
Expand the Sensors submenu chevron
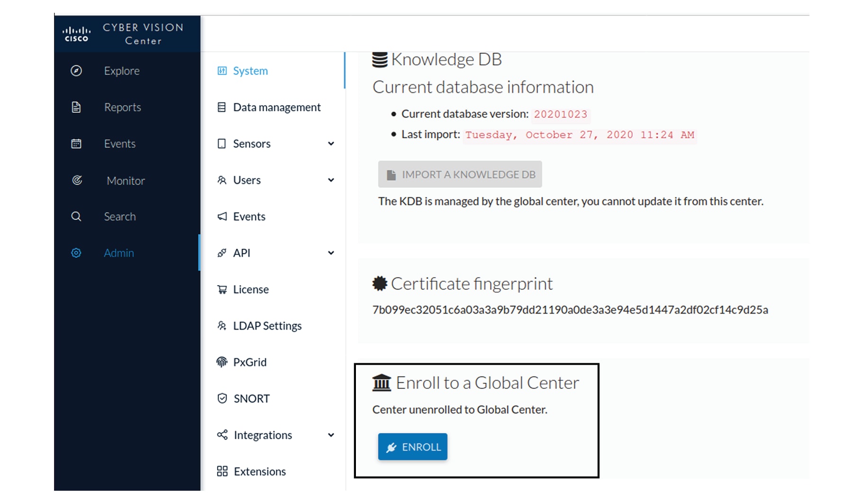(331, 144)
